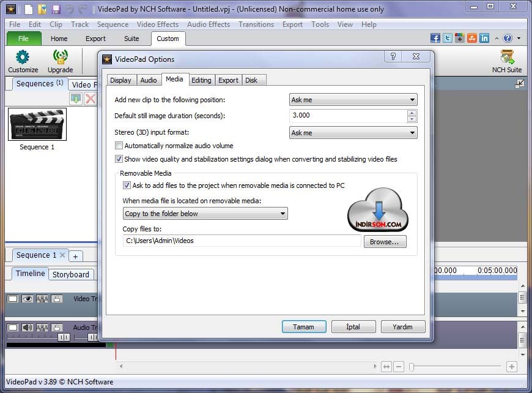Screen dimensions: 532x393
Task: Open the Audio Effects menu
Action: [209, 24]
